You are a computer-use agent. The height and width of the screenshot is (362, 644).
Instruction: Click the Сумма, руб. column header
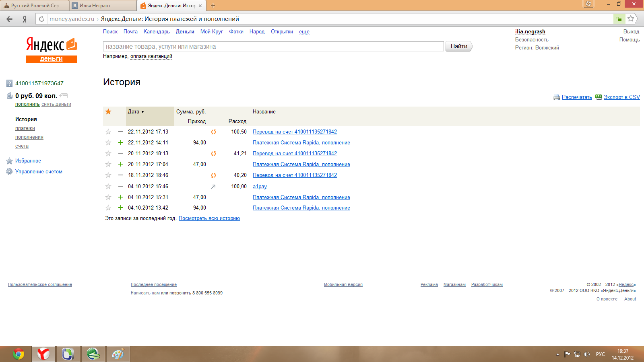(191, 111)
